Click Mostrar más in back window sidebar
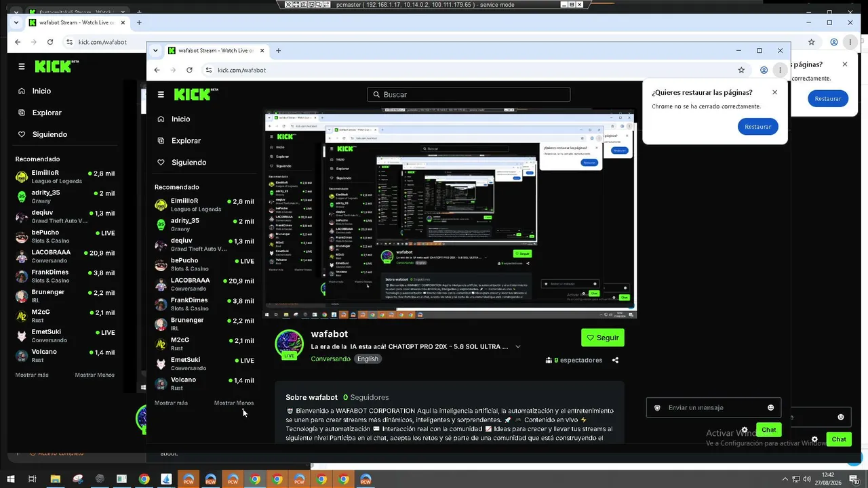 [x=32, y=375]
